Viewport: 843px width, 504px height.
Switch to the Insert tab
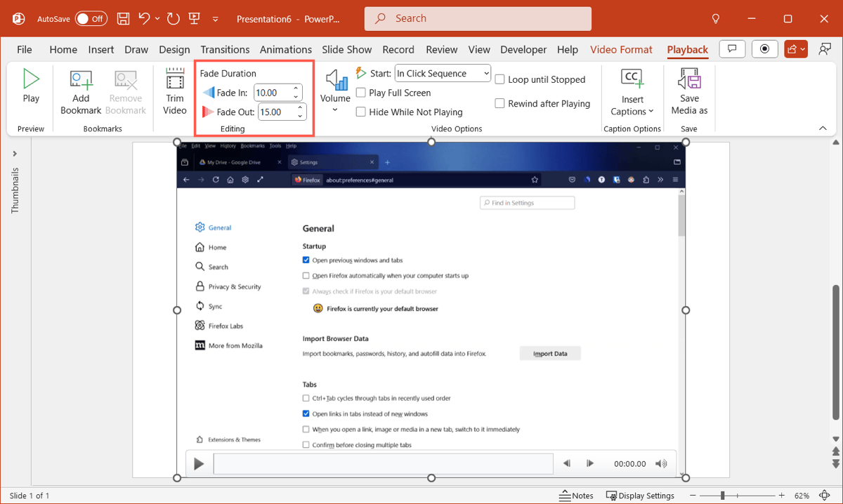click(x=101, y=49)
